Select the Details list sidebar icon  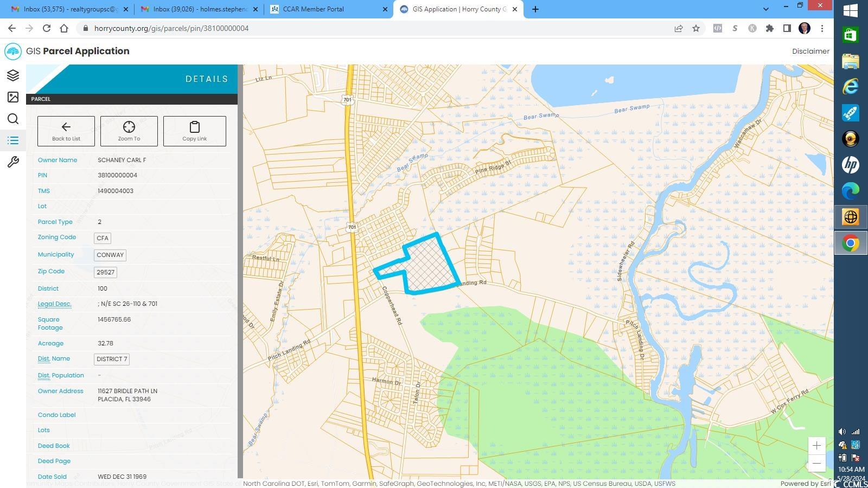(13, 140)
